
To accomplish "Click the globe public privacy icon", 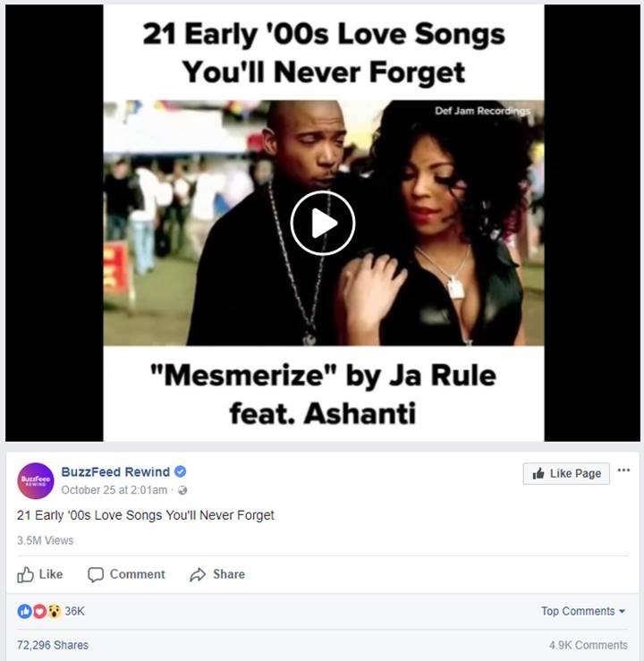I will click(x=182, y=490).
